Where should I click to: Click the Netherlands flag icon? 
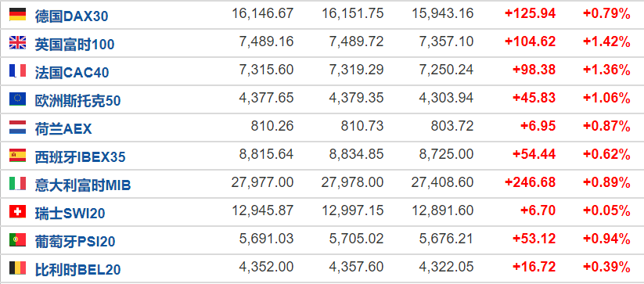tap(18, 128)
